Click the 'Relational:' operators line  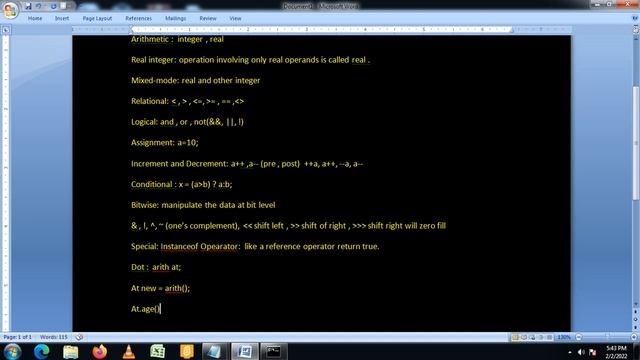pos(187,101)
